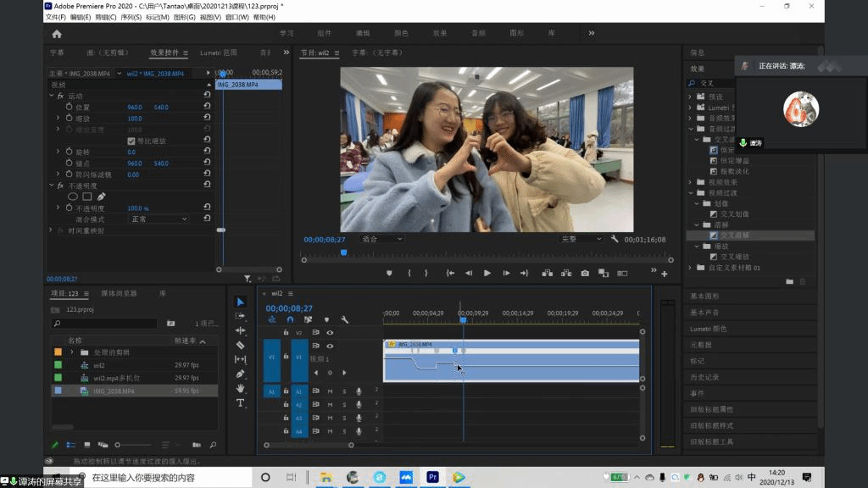Hide track V2 with eye icon

[x=330, y=333]
